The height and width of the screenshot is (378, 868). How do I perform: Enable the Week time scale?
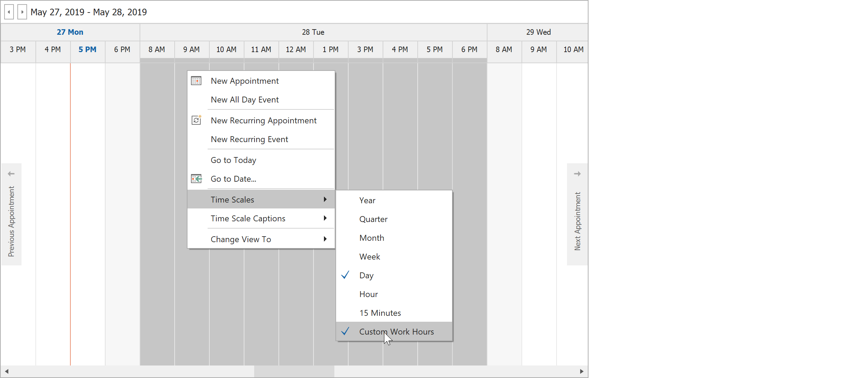click(394, 256)
